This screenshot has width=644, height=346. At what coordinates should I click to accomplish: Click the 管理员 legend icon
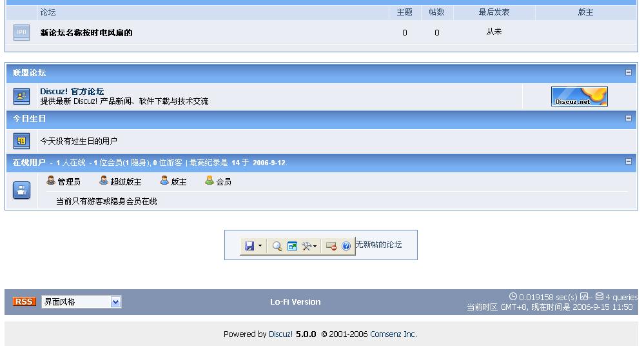point(51,180)
